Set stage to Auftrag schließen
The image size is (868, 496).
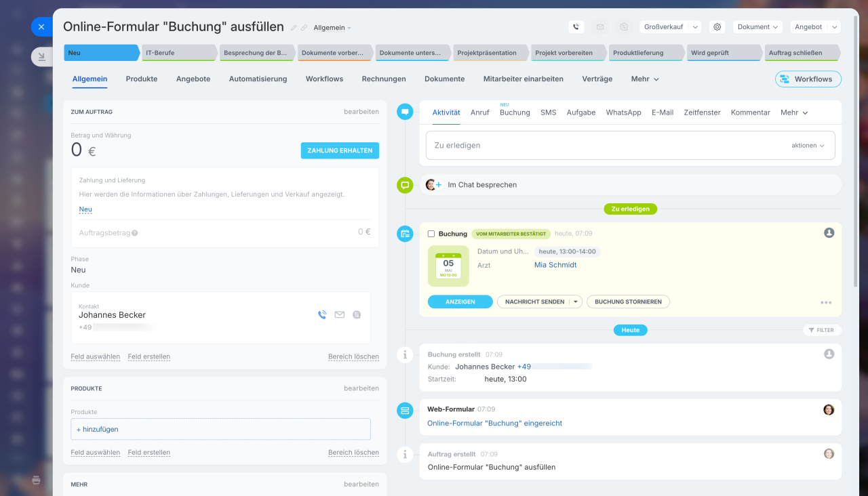(802, 53)
